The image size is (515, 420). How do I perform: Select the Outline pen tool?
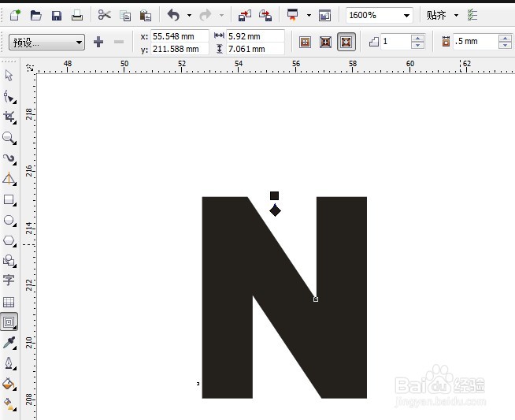(x=9, y=363)
